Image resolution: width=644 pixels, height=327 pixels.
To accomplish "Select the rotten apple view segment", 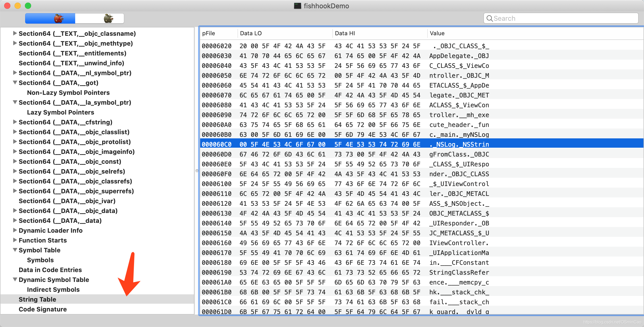I will (x=100, y=18).
